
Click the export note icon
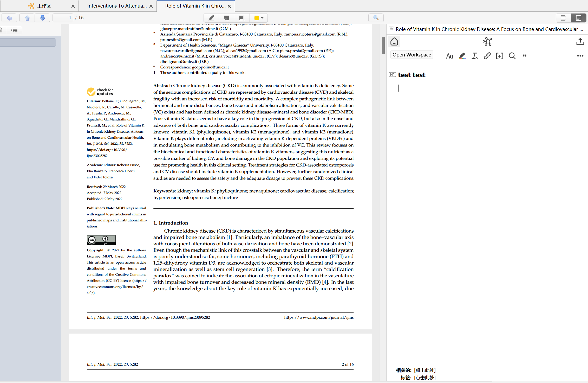580,42
